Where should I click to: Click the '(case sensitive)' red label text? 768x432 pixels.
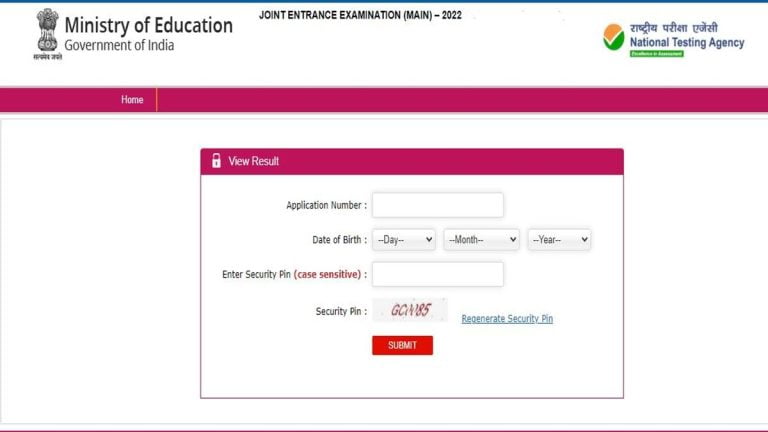(x=327, y=274)
